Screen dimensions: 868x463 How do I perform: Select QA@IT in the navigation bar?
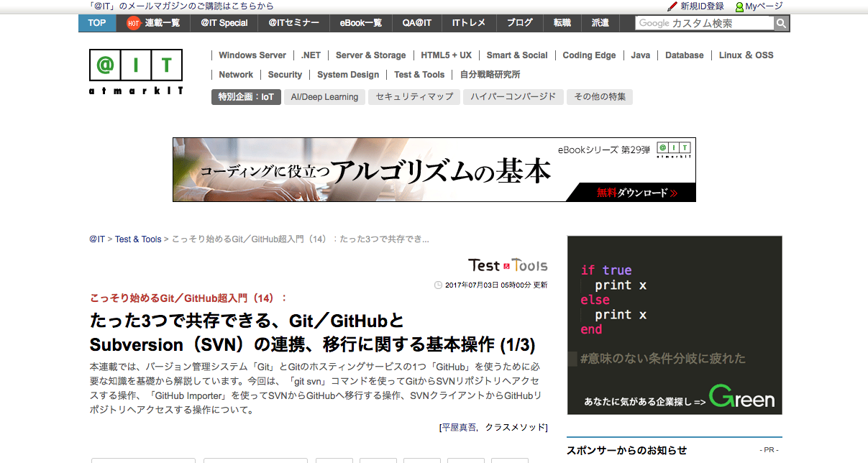pos(417,23)
